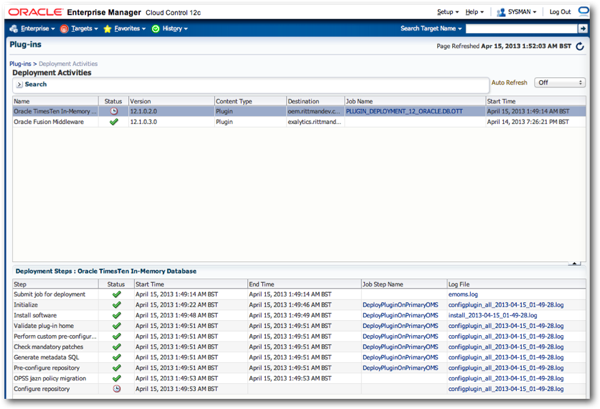Click the History clock icon

point(155,29)
